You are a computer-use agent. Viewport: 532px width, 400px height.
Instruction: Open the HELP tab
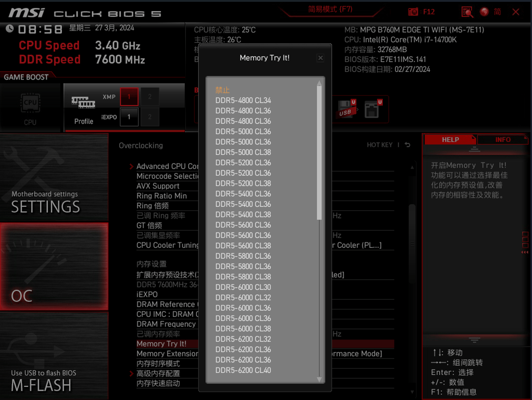coord(450,139)
